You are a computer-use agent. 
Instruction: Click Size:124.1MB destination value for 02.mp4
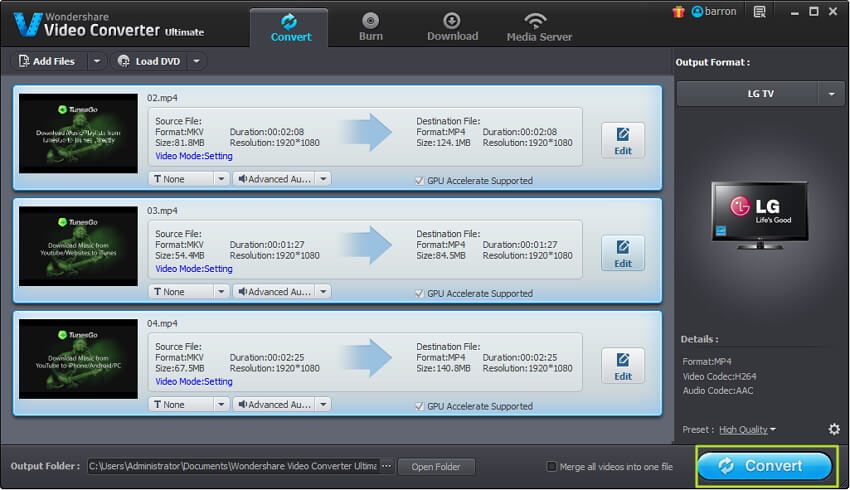pyautogui.click(x=443, y=143)
